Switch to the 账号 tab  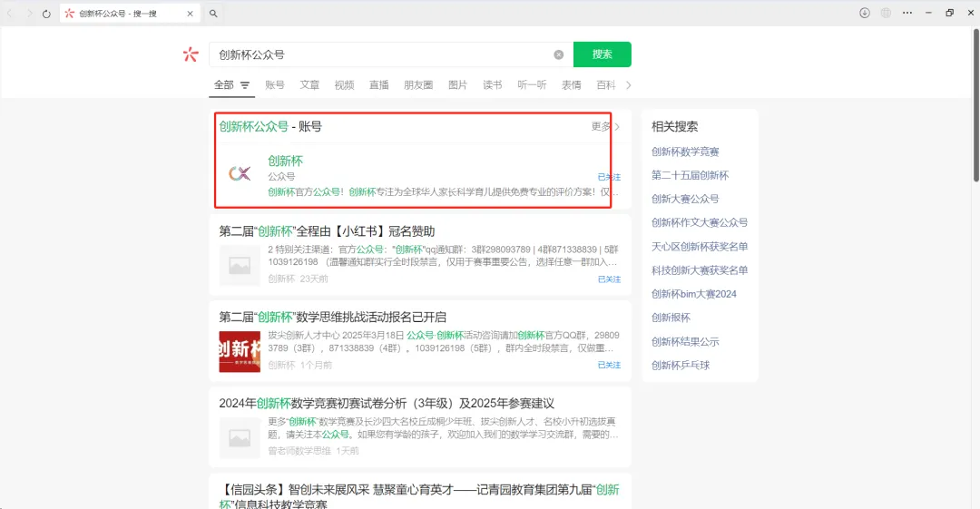pos(274,85)
